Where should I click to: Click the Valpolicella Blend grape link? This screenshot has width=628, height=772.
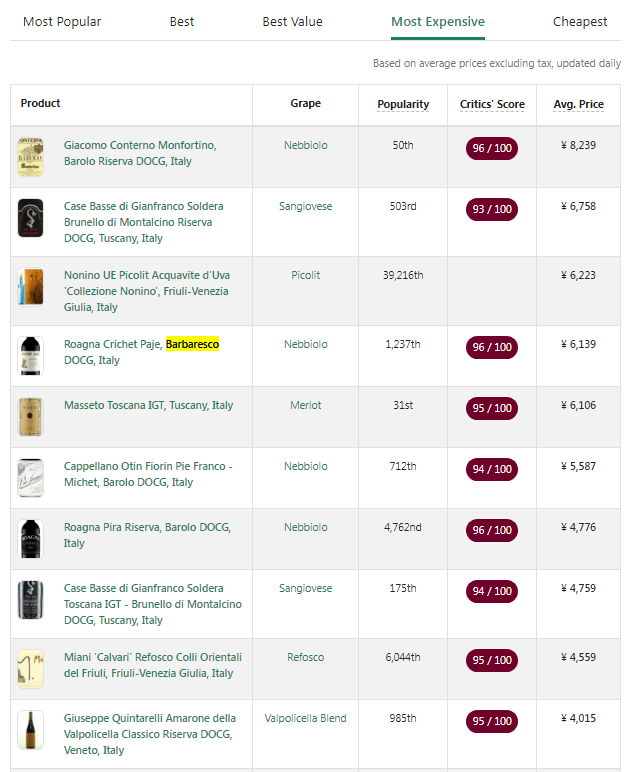pos(305,718)
